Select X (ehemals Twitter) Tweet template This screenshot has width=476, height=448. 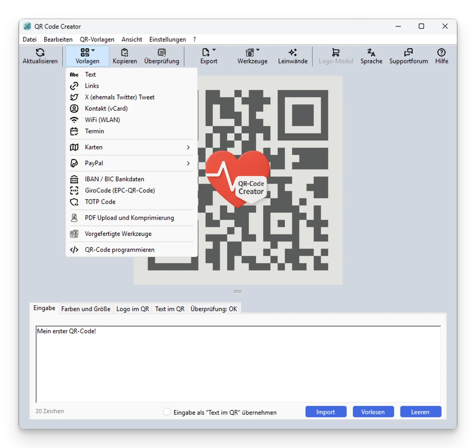pos(131,97)
